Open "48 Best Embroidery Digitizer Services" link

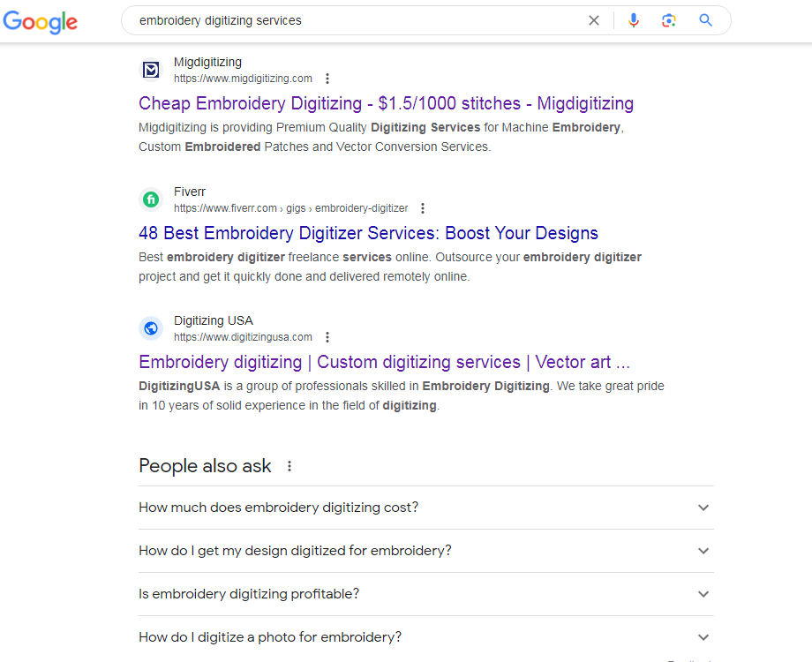pos(368,233)
